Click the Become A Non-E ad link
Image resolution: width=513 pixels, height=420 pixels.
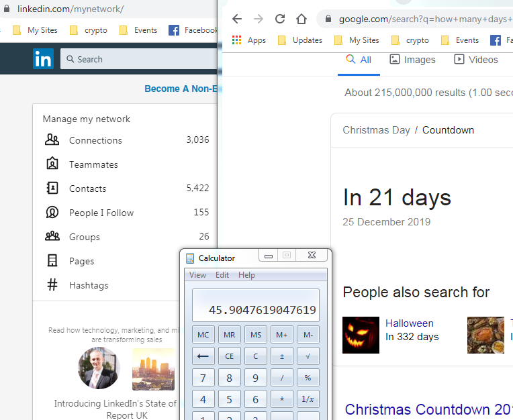[x=181, y=89]
